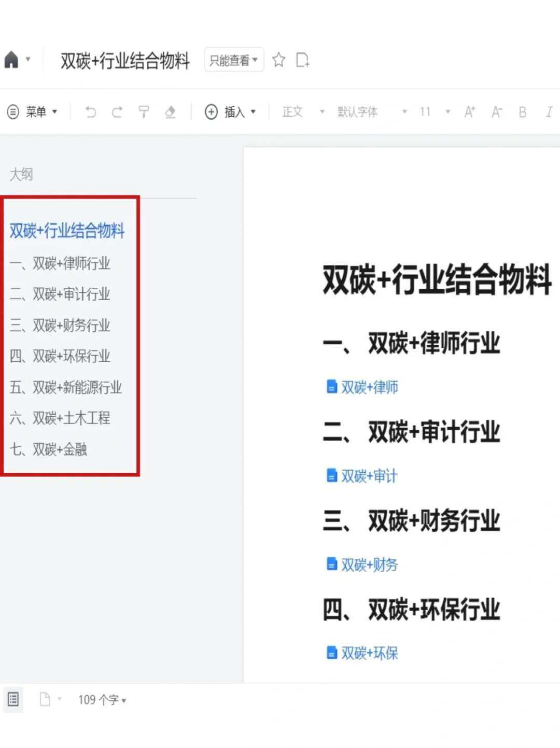560x748 pixels.
Task: Open the 109 个字 word count dropdown
Action: click(102, 700)
